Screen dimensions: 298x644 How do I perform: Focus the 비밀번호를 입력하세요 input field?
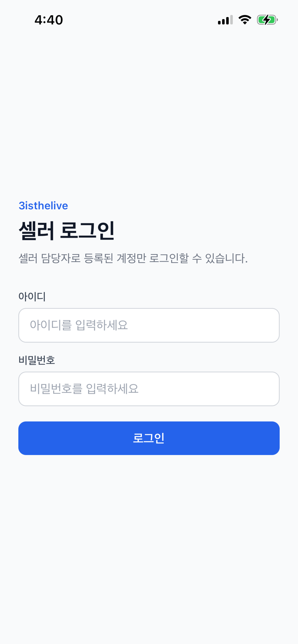coord(149,389)
